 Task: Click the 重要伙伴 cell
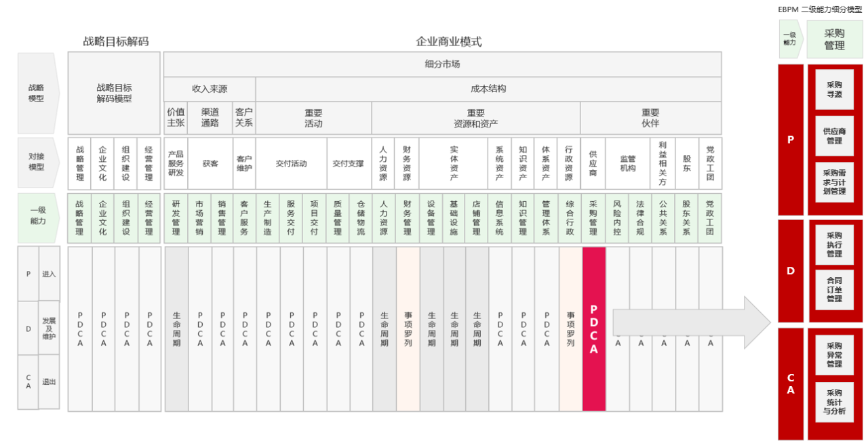coord(650,118)
